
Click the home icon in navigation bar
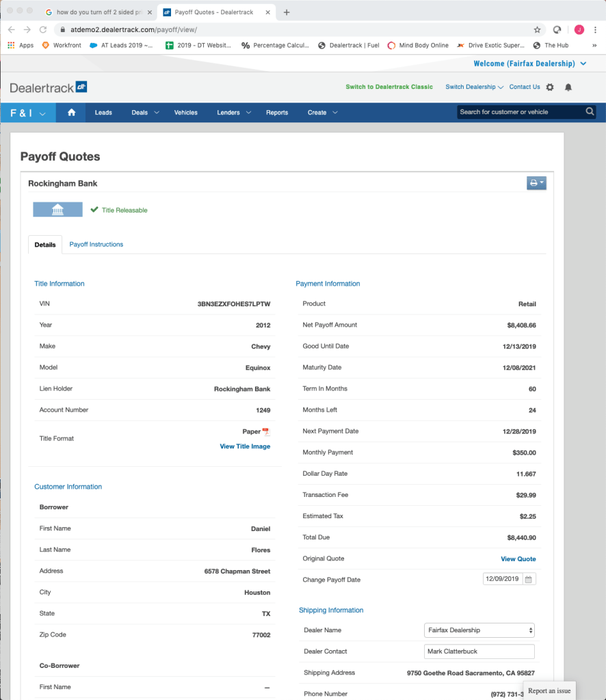click(71, 113)
